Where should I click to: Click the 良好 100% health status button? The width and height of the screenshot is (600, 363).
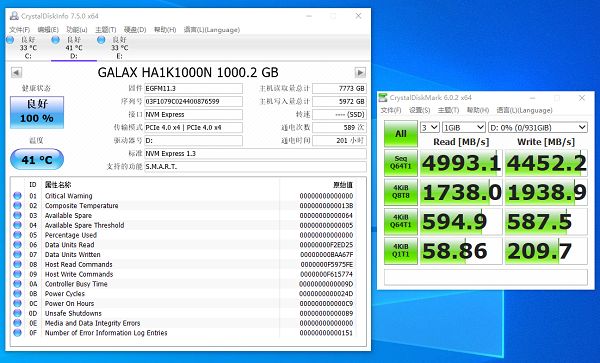(37, 112)
